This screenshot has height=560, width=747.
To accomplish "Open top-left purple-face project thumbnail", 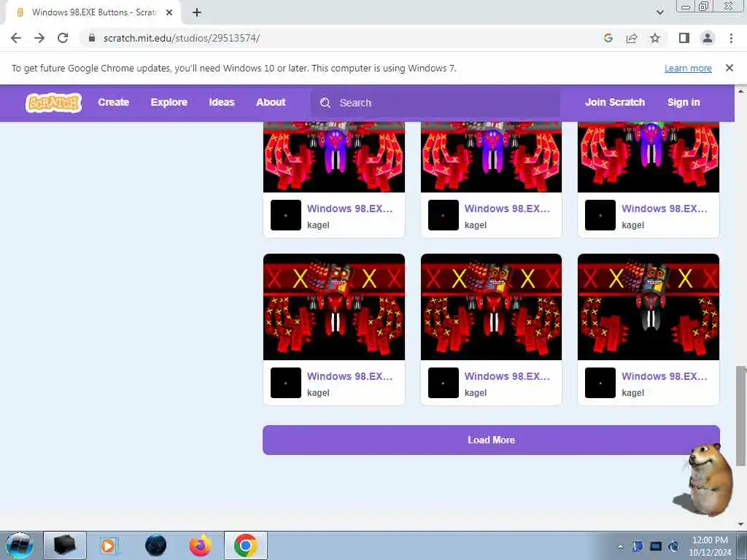I will [334, 157].
